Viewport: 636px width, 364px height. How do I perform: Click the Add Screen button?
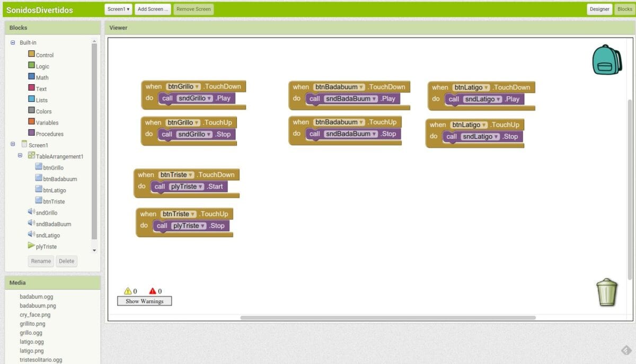(153, 9)
